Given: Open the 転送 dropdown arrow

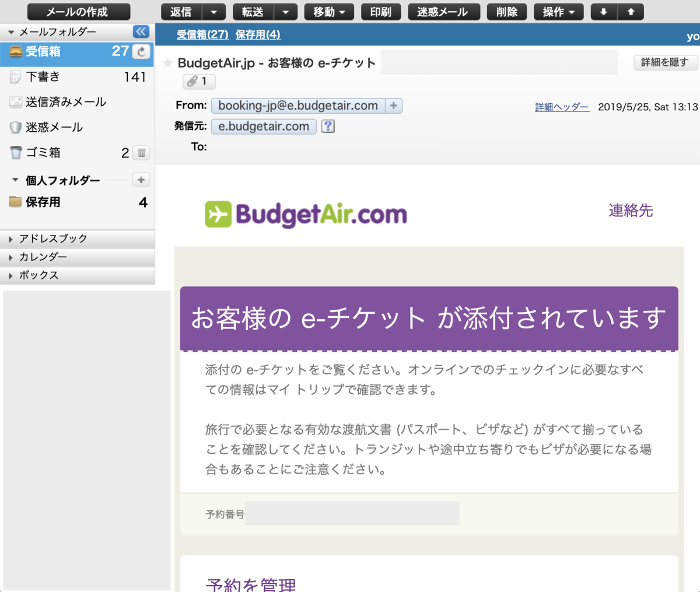Looking at the screenshot, I should point(285,12).
